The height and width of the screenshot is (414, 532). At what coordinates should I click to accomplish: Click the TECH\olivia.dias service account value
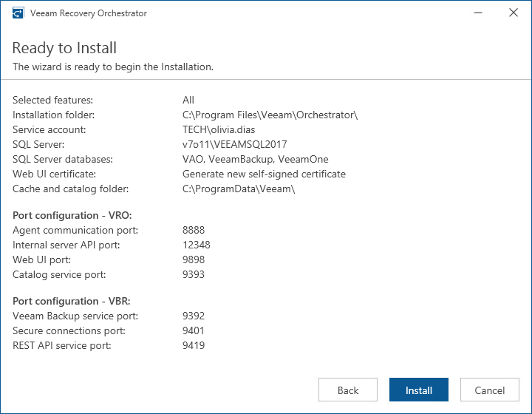219,129
